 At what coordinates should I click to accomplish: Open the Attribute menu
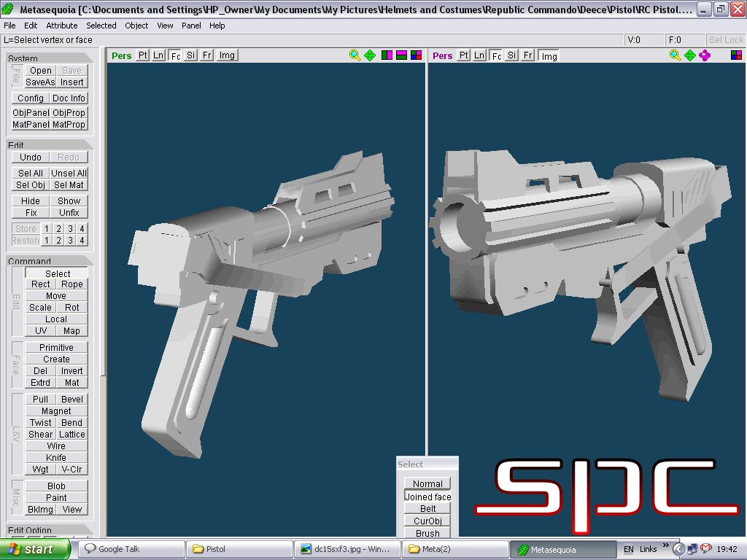click(62, 26)
